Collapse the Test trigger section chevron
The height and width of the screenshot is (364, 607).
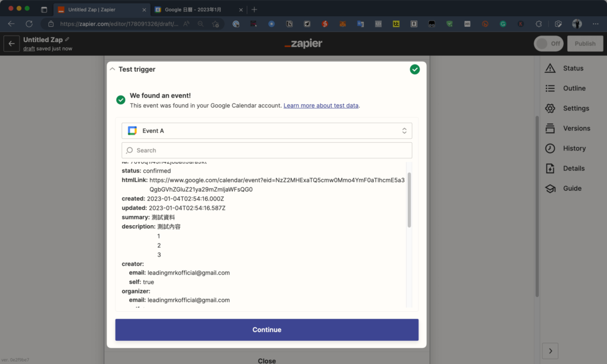click(112, 69)
